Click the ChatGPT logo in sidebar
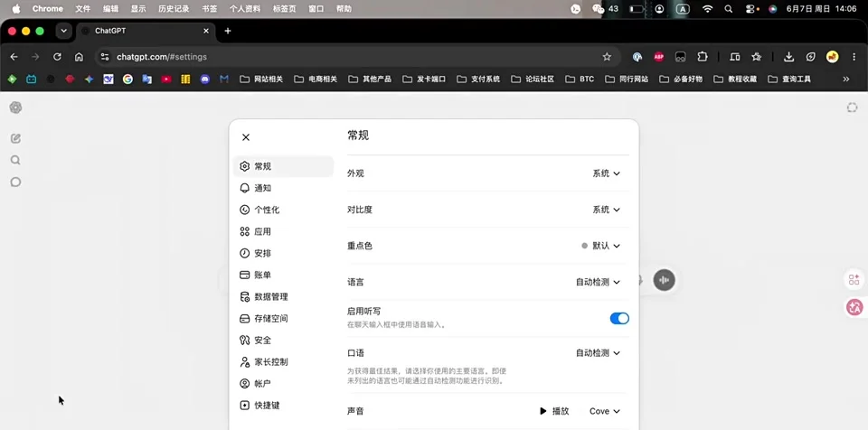 [15, 107]
